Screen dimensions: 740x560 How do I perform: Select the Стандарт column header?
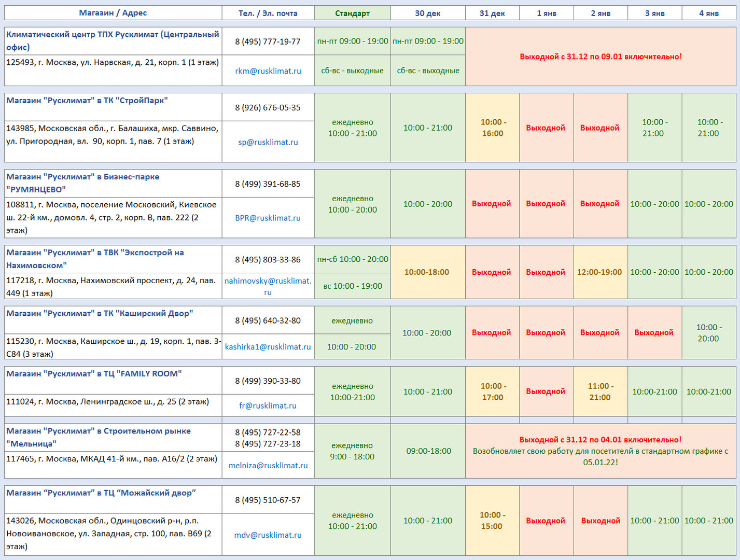[352, 13]
